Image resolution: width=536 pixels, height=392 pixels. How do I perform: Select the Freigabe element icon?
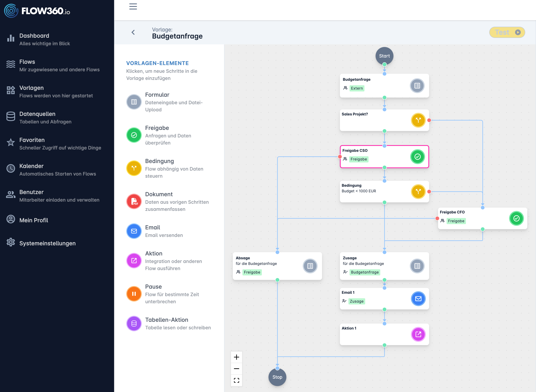tap(134, 135)
